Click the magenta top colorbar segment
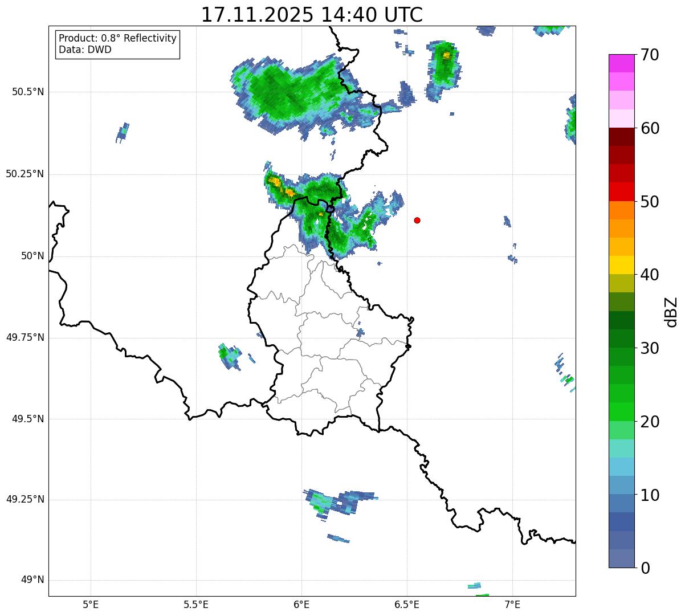The width and height of the screenshot is (685, 616). coord(621,63)
